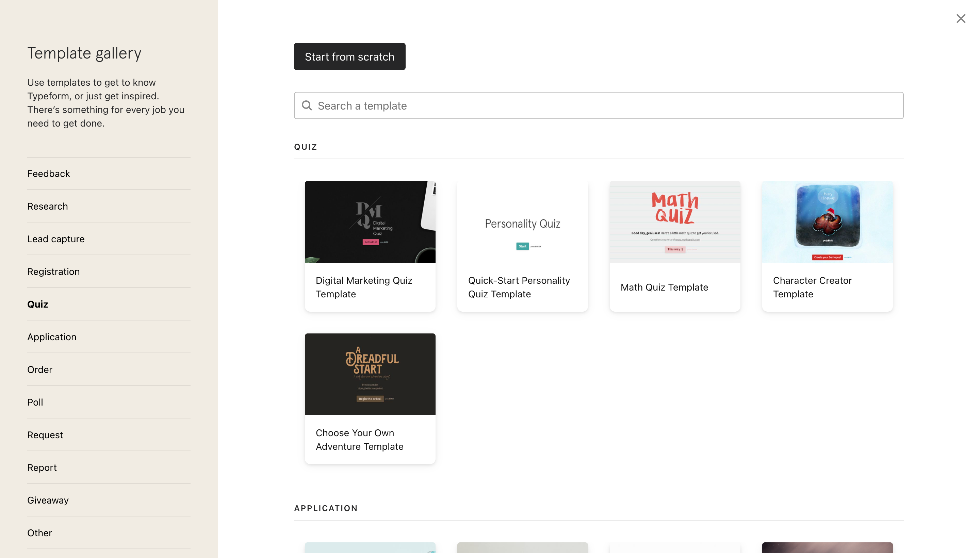Click Start from scratch button
The height and width of the screenshot is (558, 980).
[x=349, y=56]
